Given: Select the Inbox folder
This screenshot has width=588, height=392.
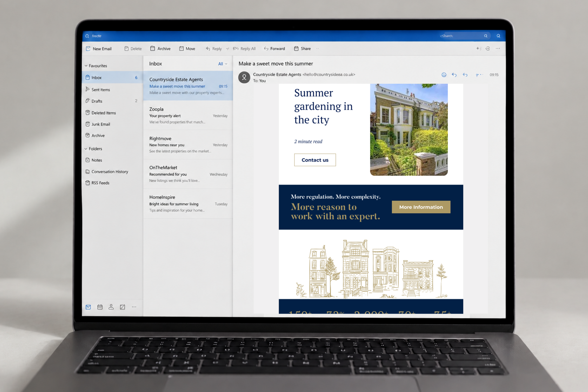Looking at the screenshot, I should pyautogui.click(x=112, y=78).
